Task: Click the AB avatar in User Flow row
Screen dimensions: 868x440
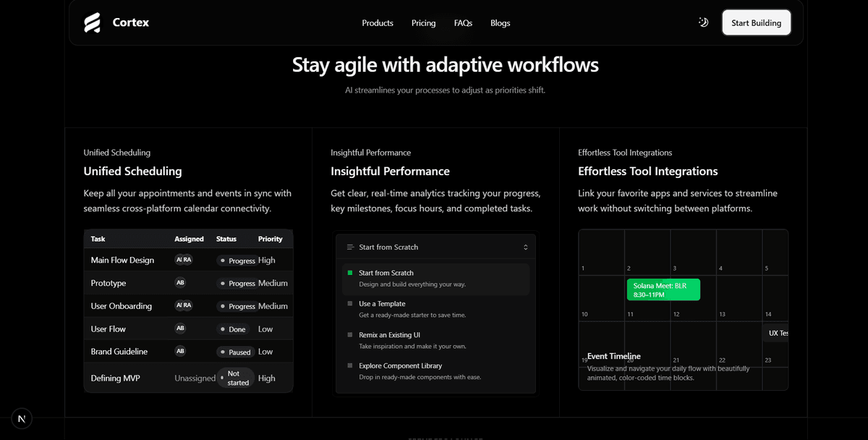Action: click(x=180, y=329)
